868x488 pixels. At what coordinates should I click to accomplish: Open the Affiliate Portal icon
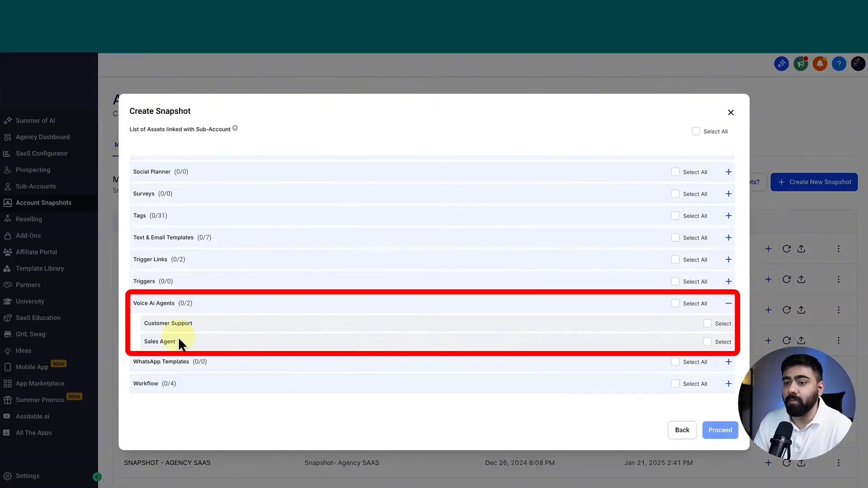[x=7, y=252]
